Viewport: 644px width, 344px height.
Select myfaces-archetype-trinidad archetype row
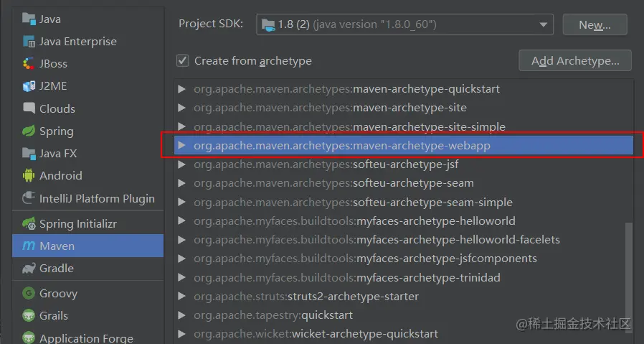point(403,277)
